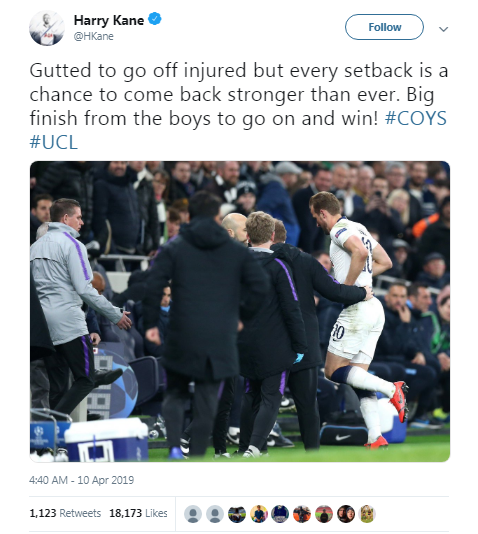This screenshot has height=534, width=478.
Task: Open the #COYS hashtag
Action: pos(416,118)
